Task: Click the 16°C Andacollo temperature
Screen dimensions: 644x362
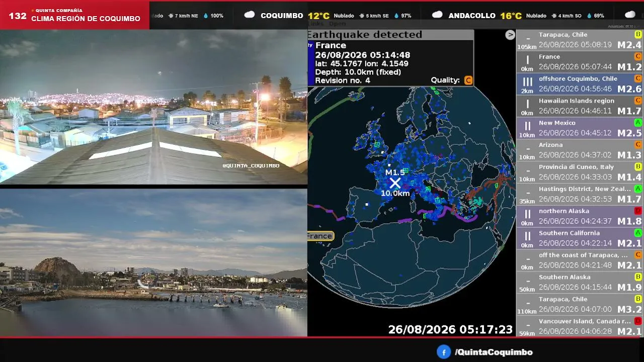Action: [x=511, y=16]
